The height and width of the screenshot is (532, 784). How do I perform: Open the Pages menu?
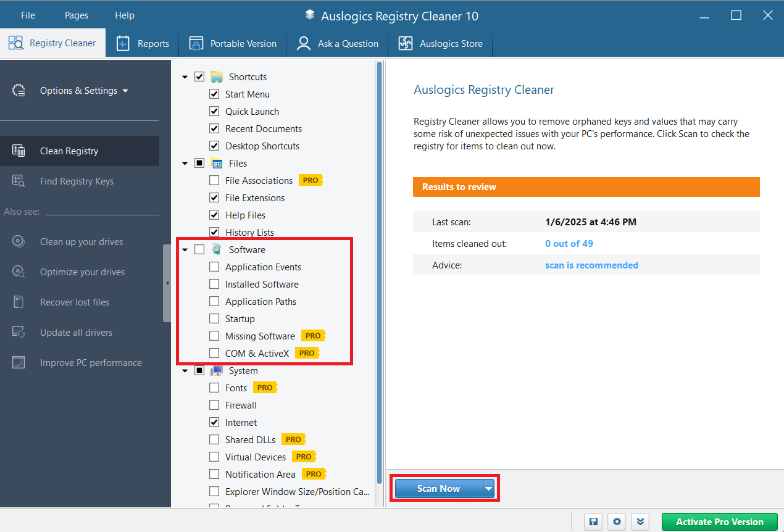[77, 15]
